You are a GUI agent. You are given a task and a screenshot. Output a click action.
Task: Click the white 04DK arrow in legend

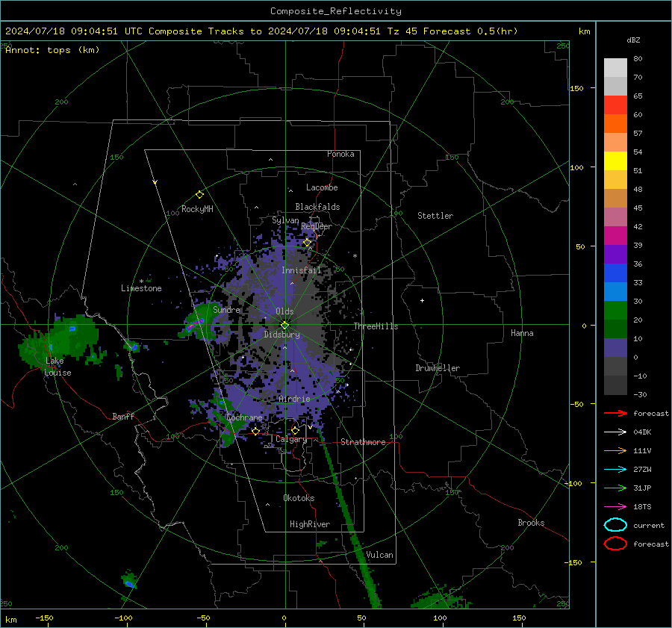615,432
